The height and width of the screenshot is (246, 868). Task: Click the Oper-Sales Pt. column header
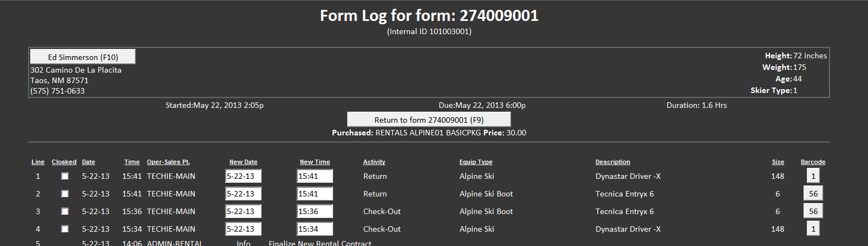tap(168, 162)
